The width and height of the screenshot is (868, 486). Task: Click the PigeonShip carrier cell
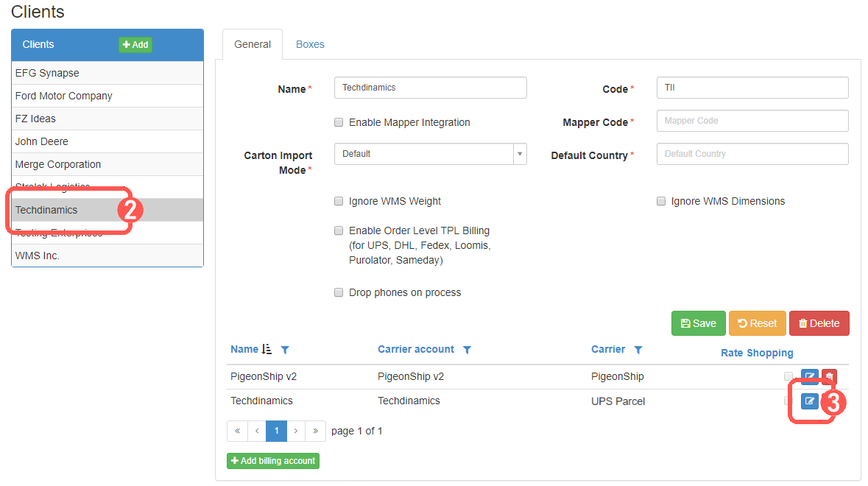click(x=617, y=376)
